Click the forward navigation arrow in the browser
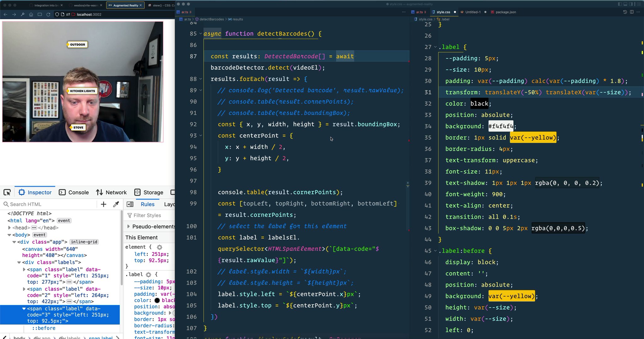 [x=14, y=14]
